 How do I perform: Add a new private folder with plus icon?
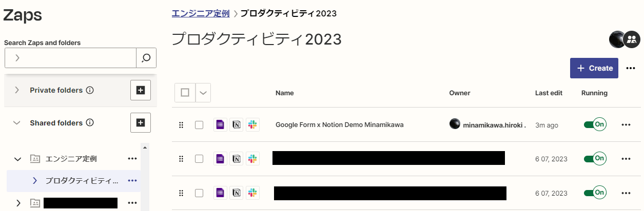point(141,90)
